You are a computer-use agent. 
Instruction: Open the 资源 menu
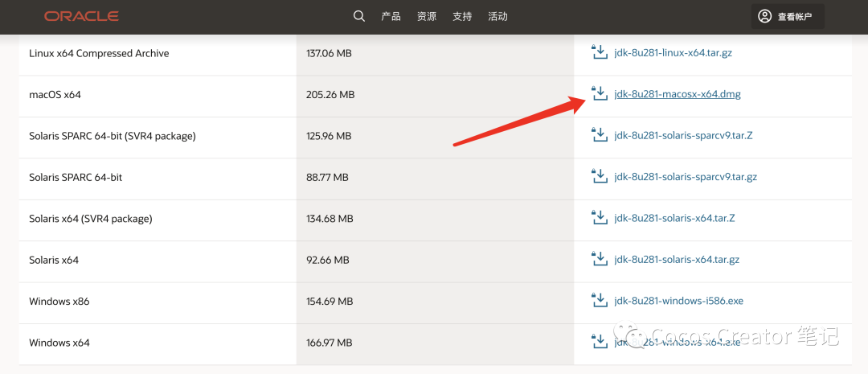427,16
